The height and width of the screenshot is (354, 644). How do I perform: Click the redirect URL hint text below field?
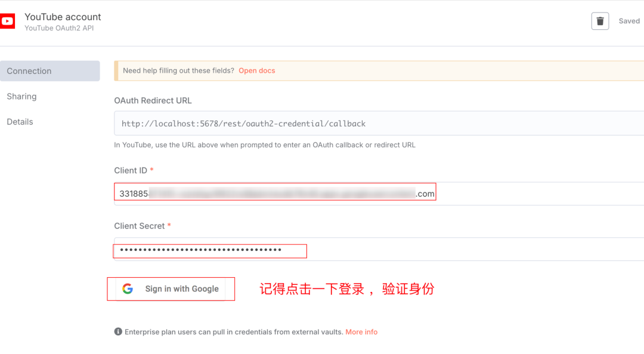coord(265,145)
